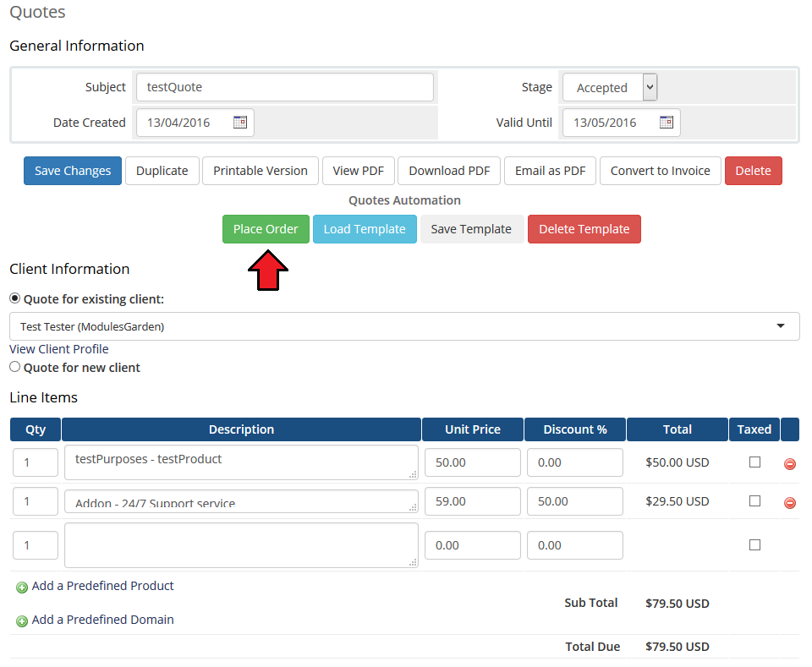Click Discount field showing 50.00
This screenshot has width=812, height=667.
(x=575, y=501)
